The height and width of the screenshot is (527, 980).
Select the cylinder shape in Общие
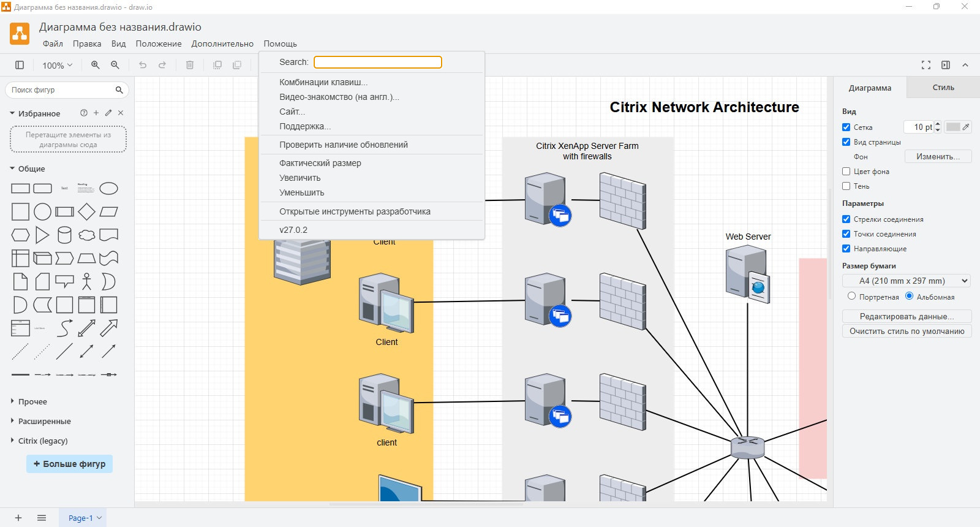[x=64, y=235]
